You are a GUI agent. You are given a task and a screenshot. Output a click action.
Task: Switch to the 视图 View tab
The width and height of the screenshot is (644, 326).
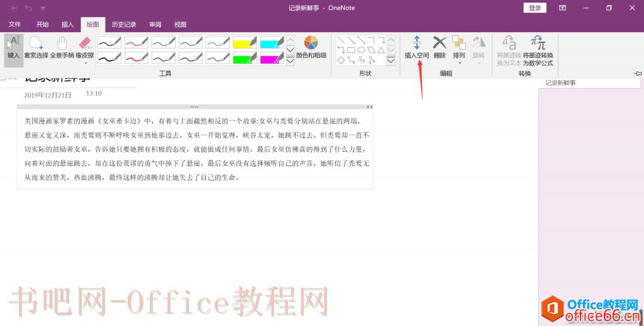[x=180, y=25]
